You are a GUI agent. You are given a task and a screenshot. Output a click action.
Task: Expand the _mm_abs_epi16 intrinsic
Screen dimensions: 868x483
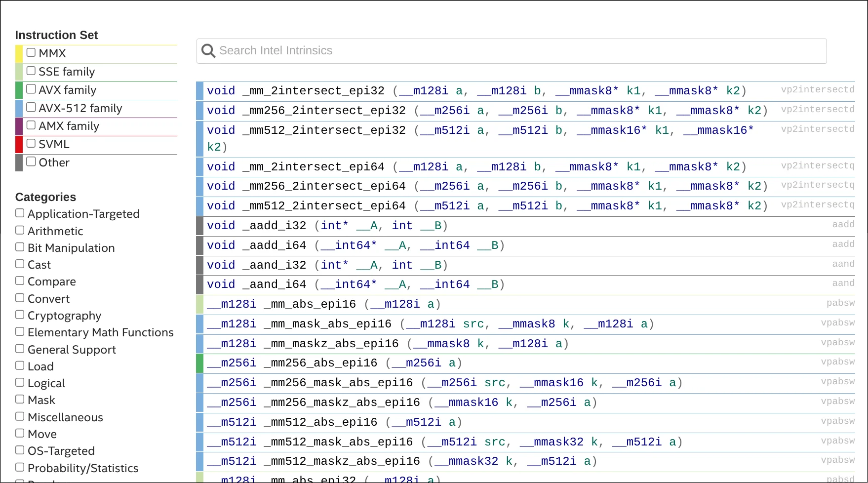(525, 304)
